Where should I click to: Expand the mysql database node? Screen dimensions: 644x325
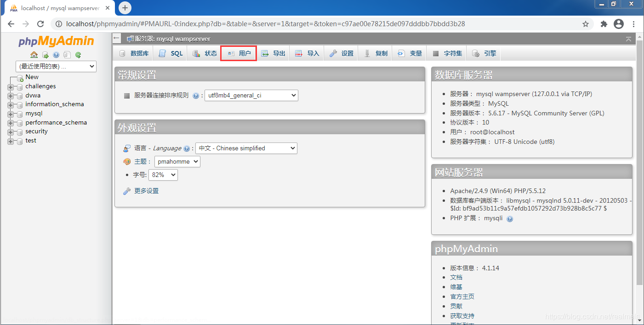[11, 114]
